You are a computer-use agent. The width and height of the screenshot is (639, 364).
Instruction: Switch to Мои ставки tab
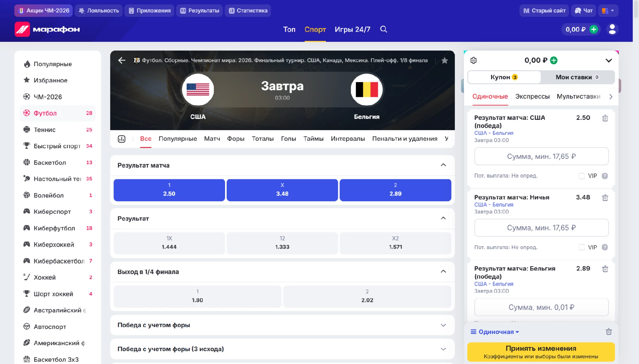(x=577, y=77)
